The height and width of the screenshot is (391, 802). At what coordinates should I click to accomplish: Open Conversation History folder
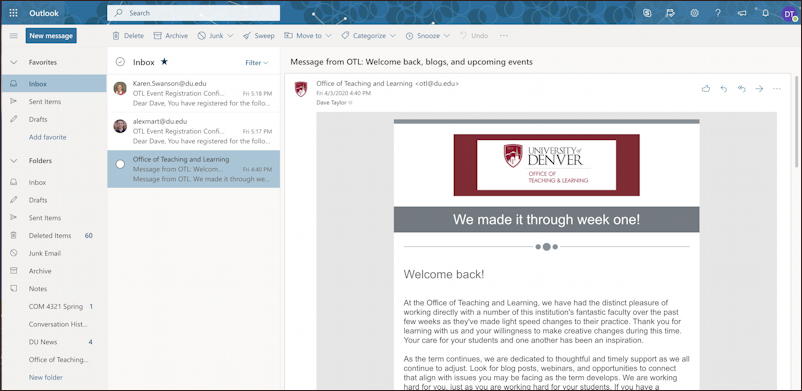point(53,324)
